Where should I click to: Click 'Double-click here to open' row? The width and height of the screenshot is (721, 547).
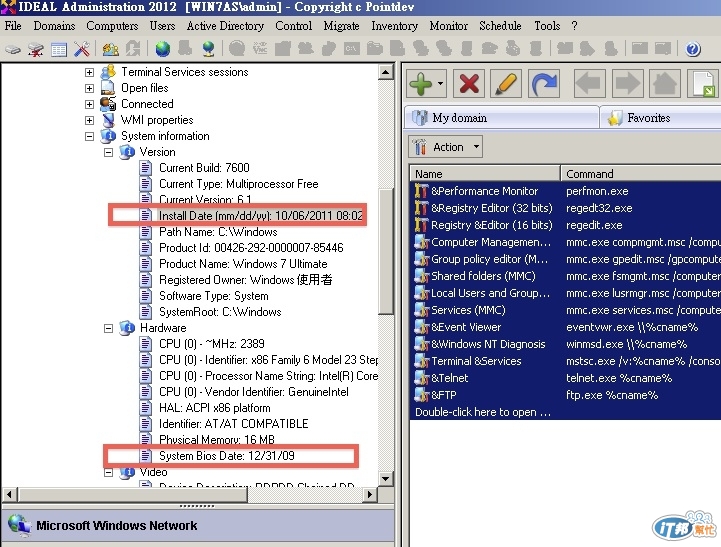tap(565, 412)
